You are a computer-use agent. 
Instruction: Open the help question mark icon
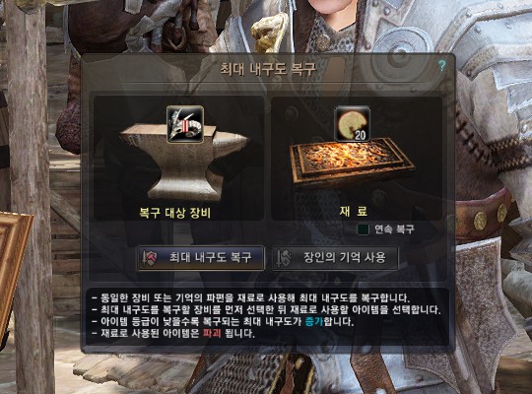[441, 65]
